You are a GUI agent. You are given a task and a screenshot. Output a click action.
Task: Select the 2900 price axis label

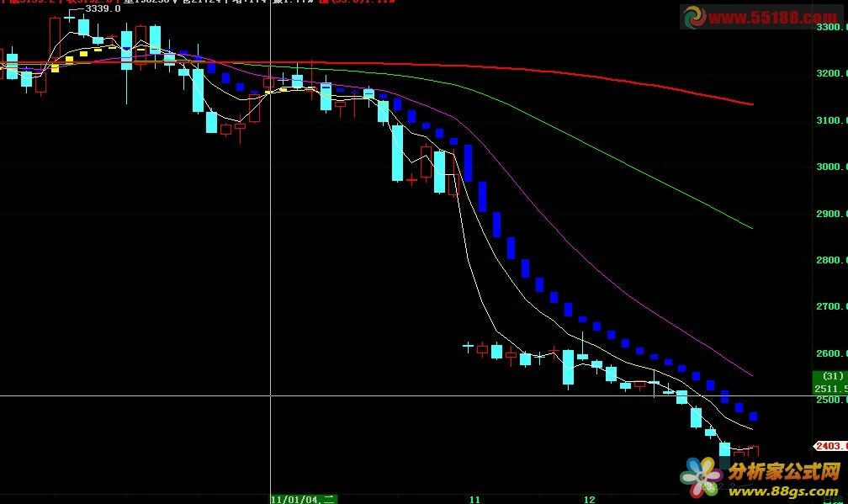[832, 215]
